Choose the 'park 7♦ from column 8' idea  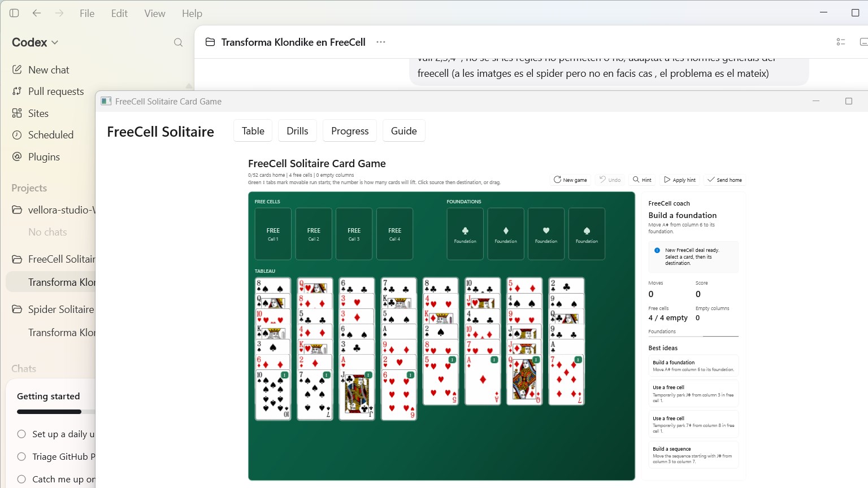tap(693, 425)
